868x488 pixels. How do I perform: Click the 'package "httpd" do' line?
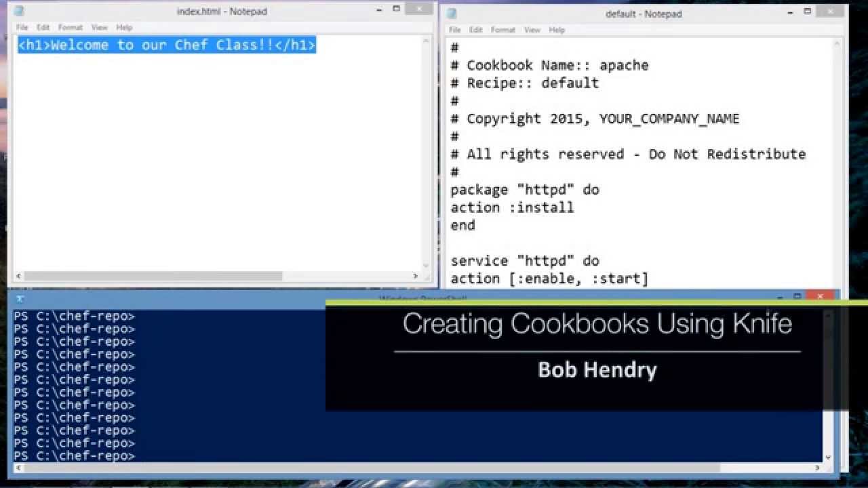[x=525, y=190]
